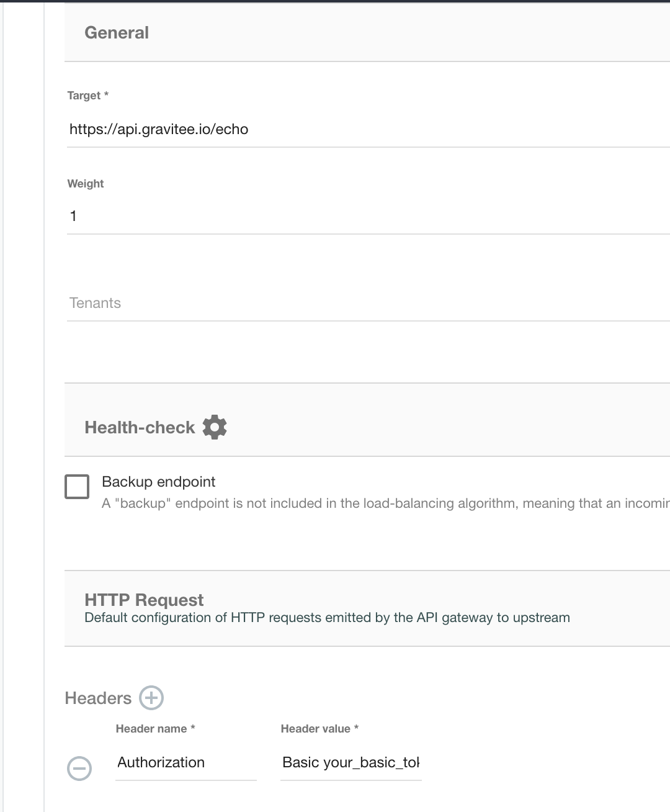Viewport: 670px width, 812px height.
Task: Click the Health-check section title
Action: (x=139, y=426)
